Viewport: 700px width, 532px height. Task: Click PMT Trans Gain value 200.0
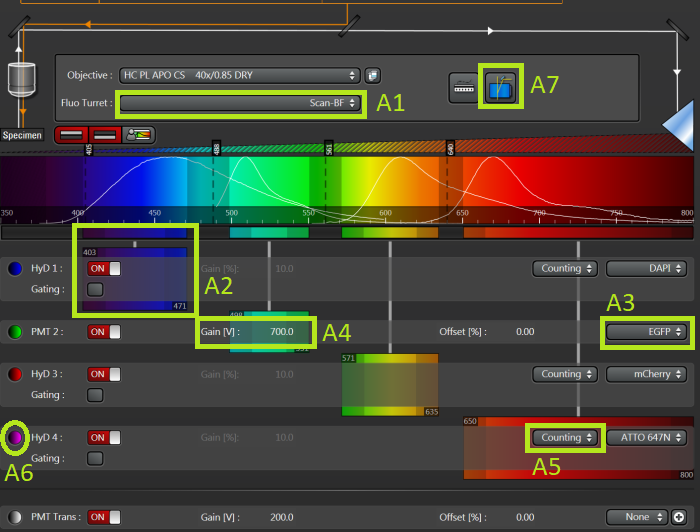pos(282,517)
